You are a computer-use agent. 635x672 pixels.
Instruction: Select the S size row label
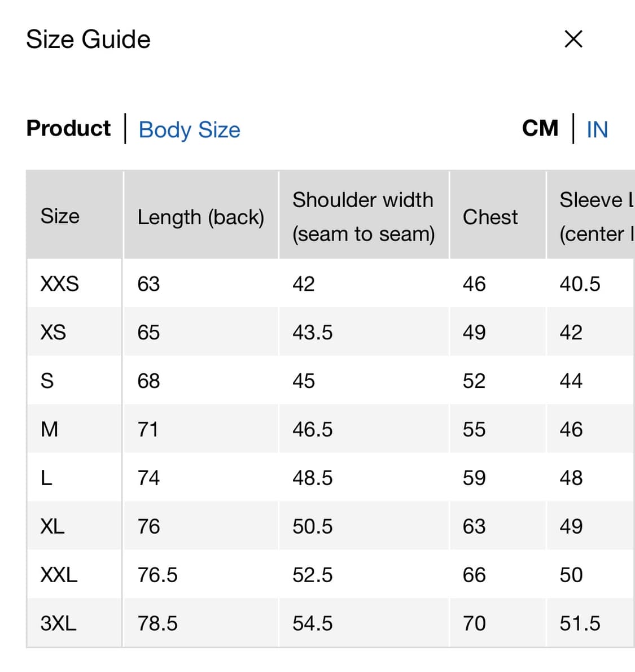point(47,381)
